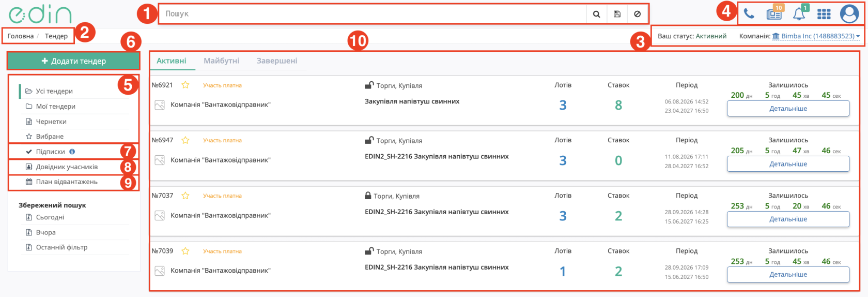This screenshot has height=297, width=868.
Task: Click the info icon next to Підписки
Action: (72, 152)
